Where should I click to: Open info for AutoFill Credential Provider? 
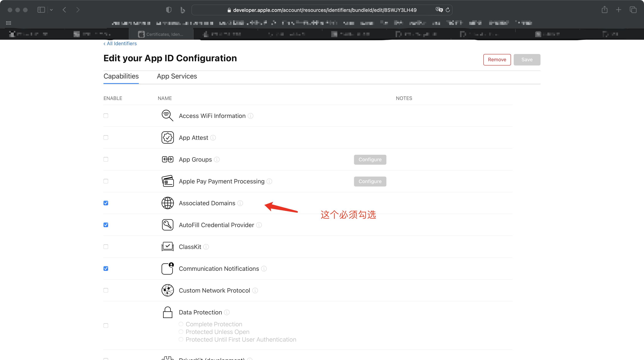[259, 225]
